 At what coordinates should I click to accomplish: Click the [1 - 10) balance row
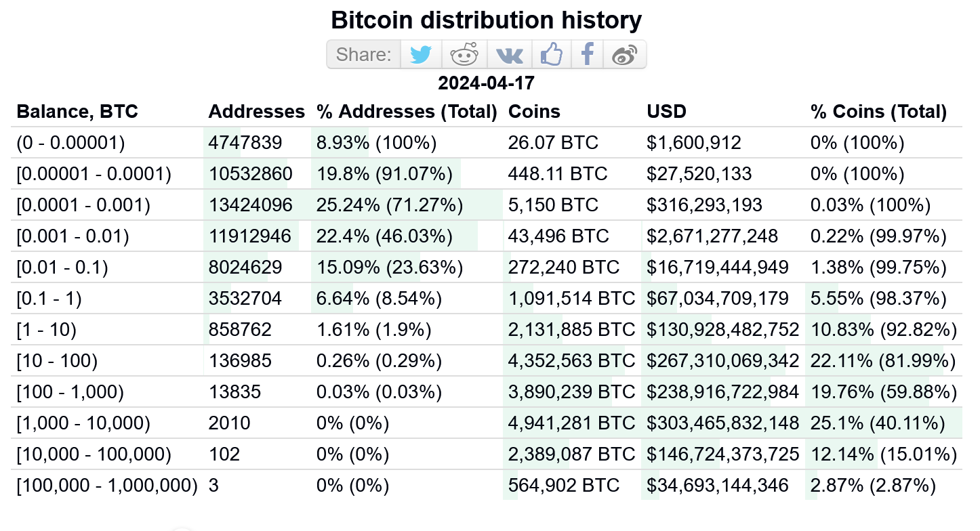(488, 330)
